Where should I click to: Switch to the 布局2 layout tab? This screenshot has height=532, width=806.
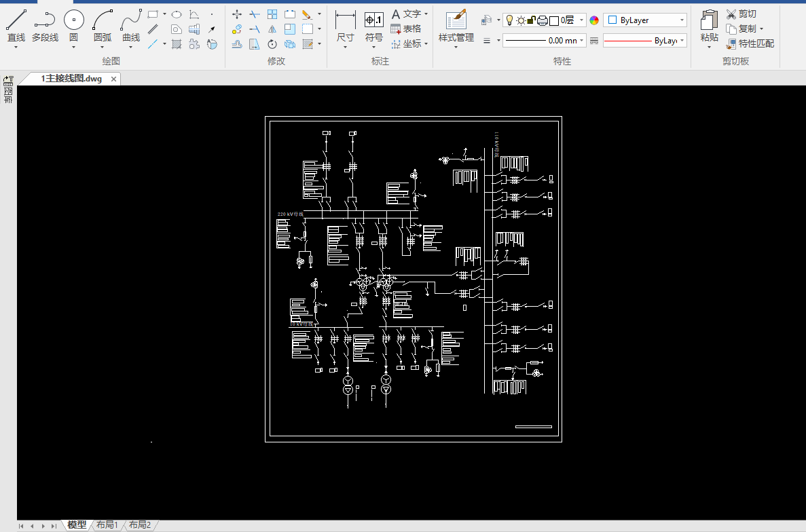(140, 525)
